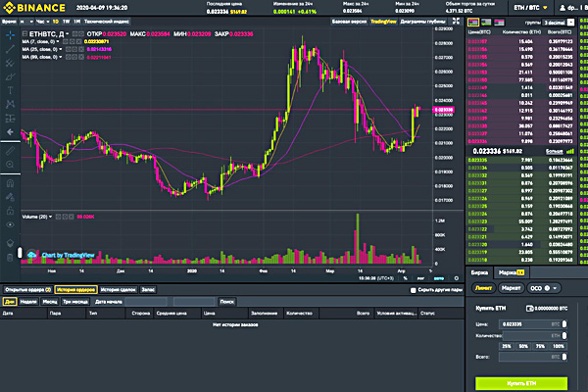The image size is (588, 392).
Task: Show combined buy and sell order book
Action: pos(473,23)
